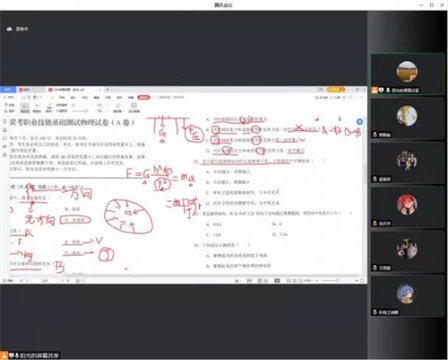The height and width of the screenshot is (360, 448).
Task: Click the zoom slider in the WPS status bar
Action: click(x=337, y=281)
